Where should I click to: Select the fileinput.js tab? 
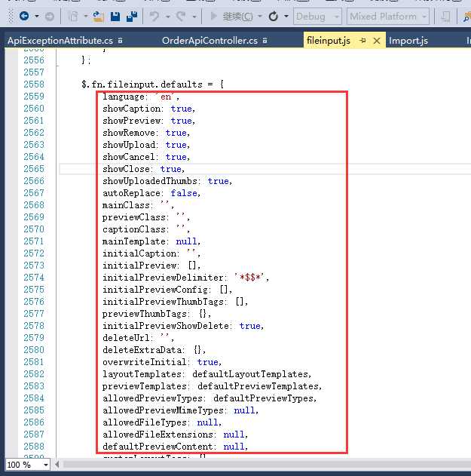click(329, 41)
